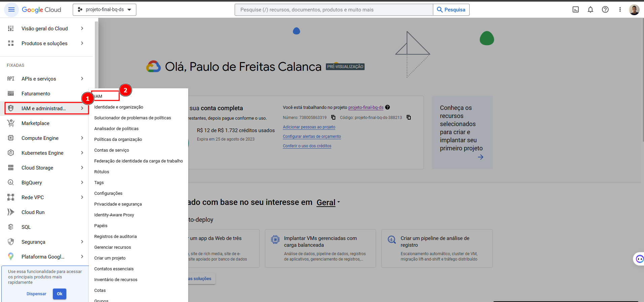This screenshot has width=644, height=302.
Task: Click the Cloud Run icon
Action: click(x=11, y=212)
